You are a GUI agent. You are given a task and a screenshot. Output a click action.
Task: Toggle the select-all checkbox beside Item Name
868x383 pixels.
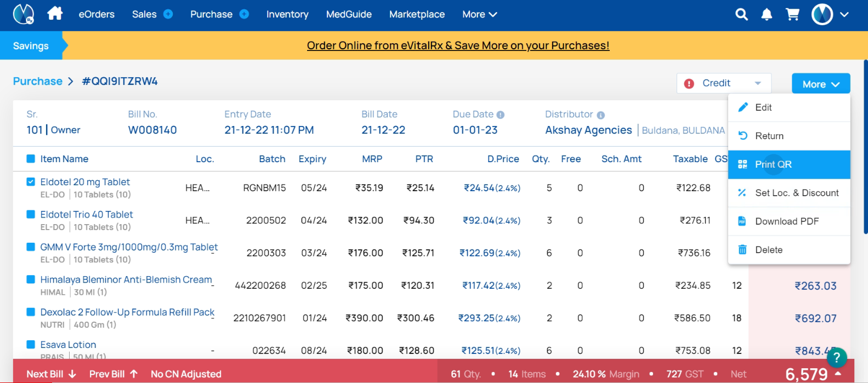click(31, 159)
